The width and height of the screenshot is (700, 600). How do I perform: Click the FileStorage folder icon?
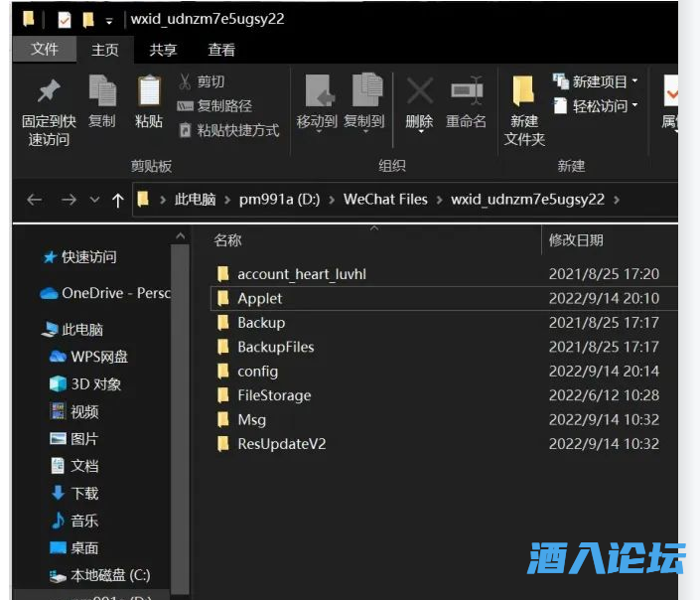[222, 395]
